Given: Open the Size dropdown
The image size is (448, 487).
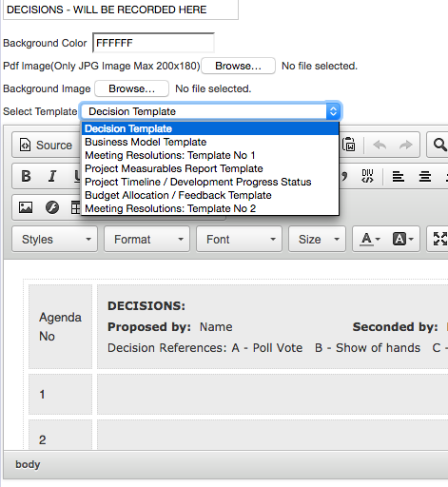Looking at the screenshot, I should (x=317, y=240).
